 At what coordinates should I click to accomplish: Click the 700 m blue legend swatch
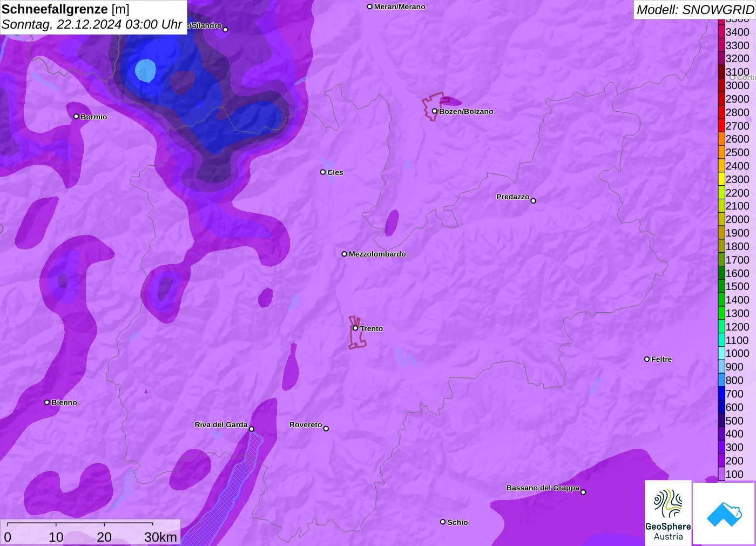[x=721, y=394]
